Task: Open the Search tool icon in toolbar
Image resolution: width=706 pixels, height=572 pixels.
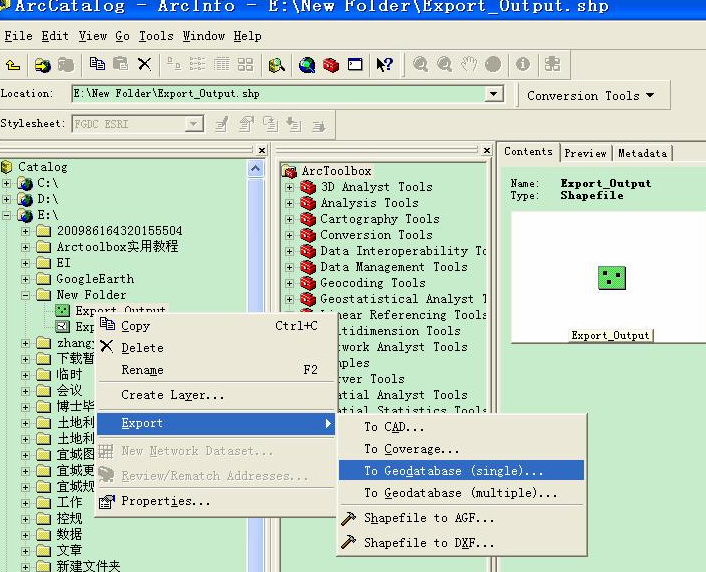Action: pos(277,65)
